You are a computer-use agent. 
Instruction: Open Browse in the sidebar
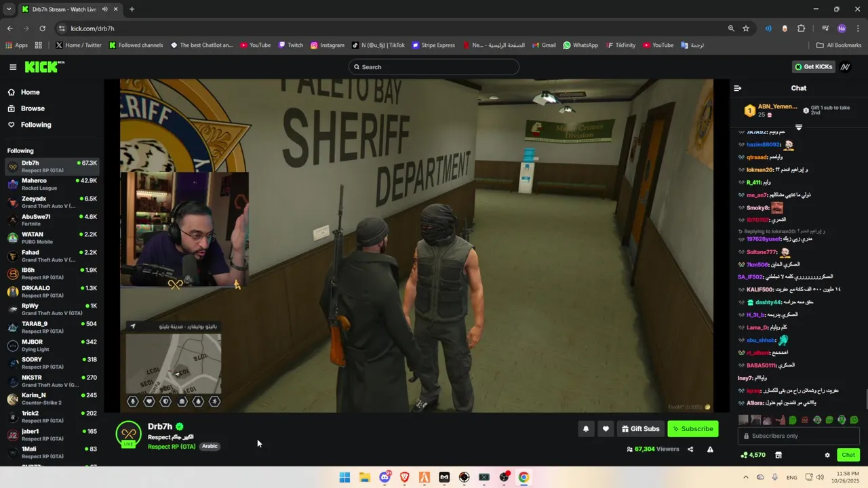click(x=33, y=108)
